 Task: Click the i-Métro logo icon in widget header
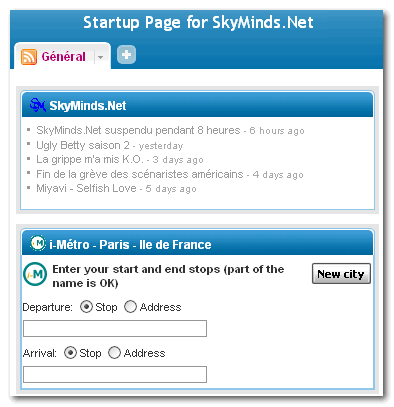[38, 243]
